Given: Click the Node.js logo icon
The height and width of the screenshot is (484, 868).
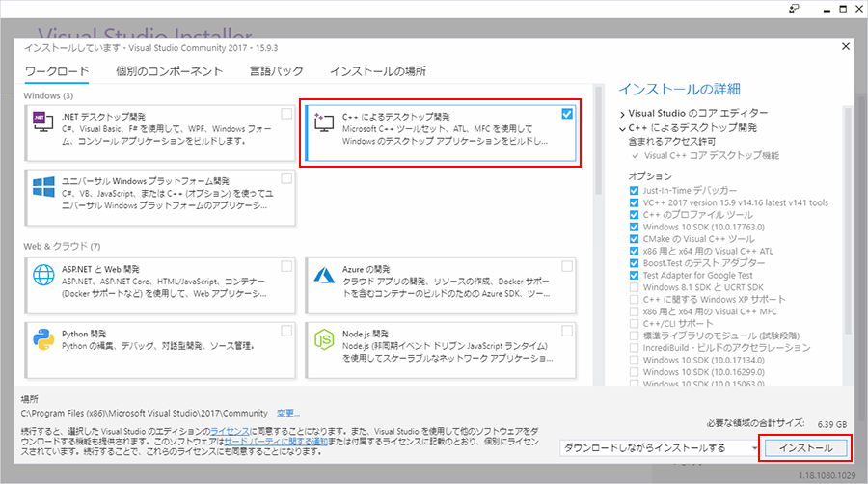Looking at the screenshot, I should [x=324, y=339].
